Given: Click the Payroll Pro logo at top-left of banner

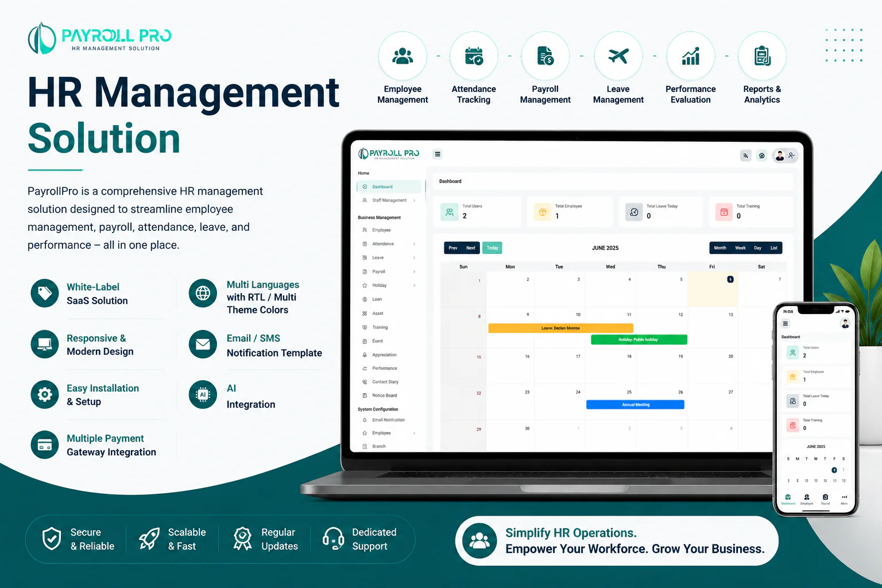Looking at the screenshot, I should tap(100, 38).
